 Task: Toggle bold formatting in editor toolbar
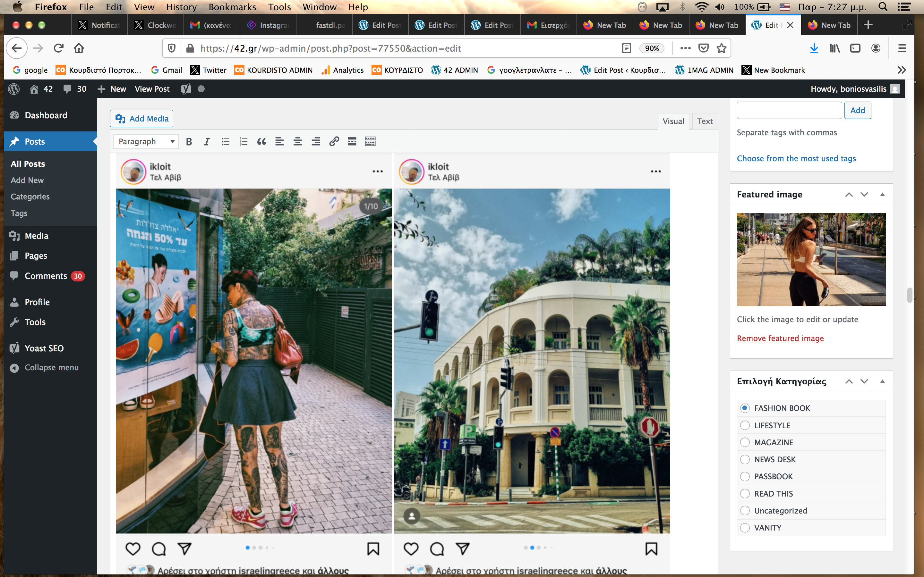point(189,142)
